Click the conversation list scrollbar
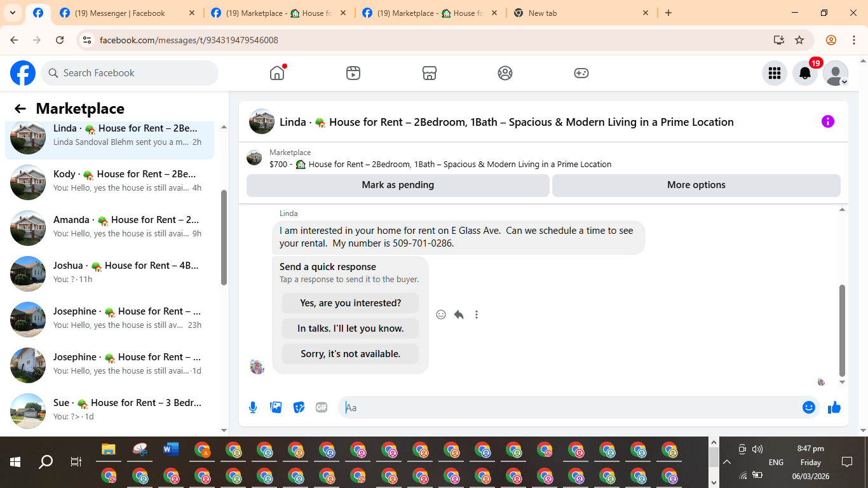The height and width of the screenshot is (488, 868). (x=224, y=238)
